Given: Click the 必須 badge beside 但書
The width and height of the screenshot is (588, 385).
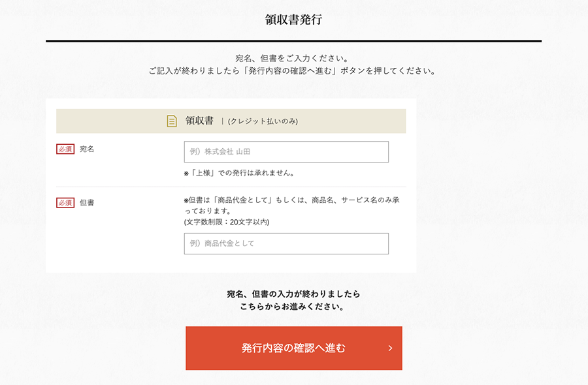Looking at the screenshot, I should 65,203.
